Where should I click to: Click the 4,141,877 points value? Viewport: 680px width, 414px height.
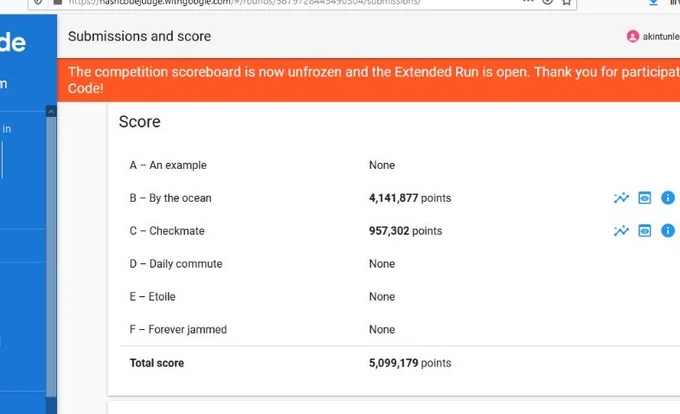pos(410,198)
